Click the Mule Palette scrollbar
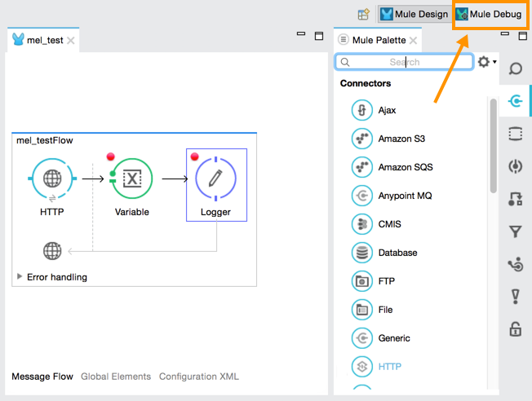This screenshot has width=532, height=401. [x=493, y=147]
